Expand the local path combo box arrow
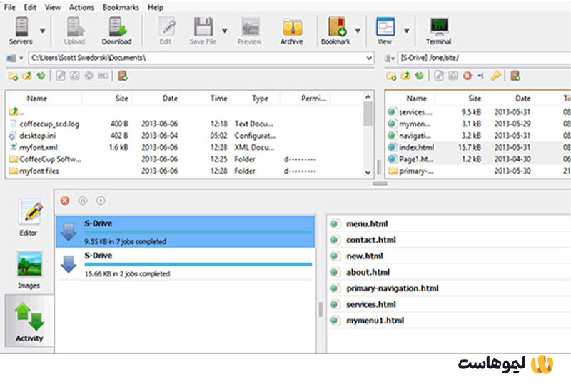This screenshot has width=571, height=392. (369, 58)
